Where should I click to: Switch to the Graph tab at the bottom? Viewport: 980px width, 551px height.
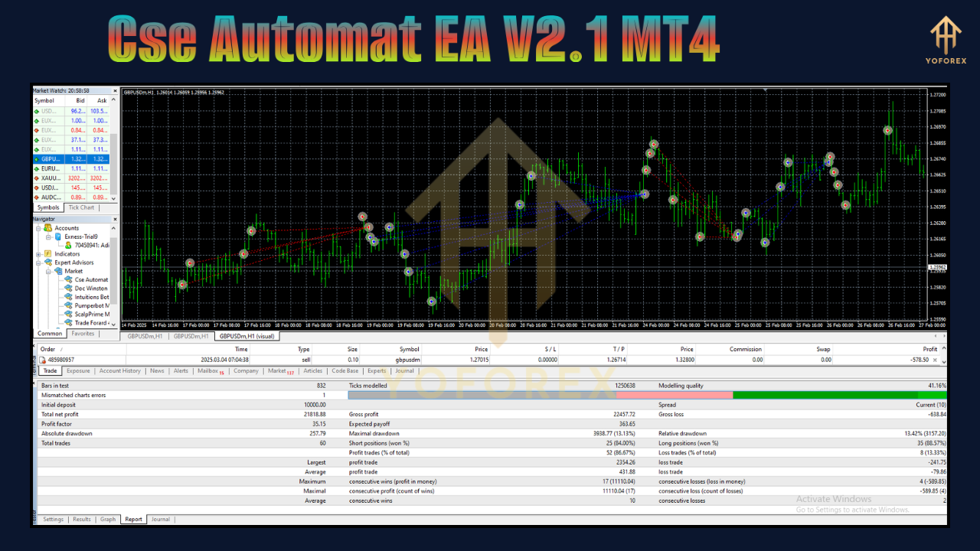click(107, 519)
